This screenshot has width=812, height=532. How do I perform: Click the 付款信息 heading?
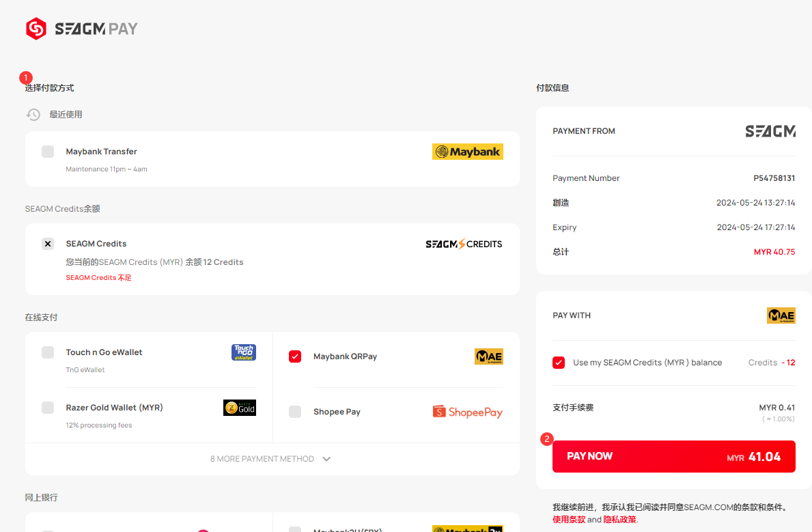553,88
